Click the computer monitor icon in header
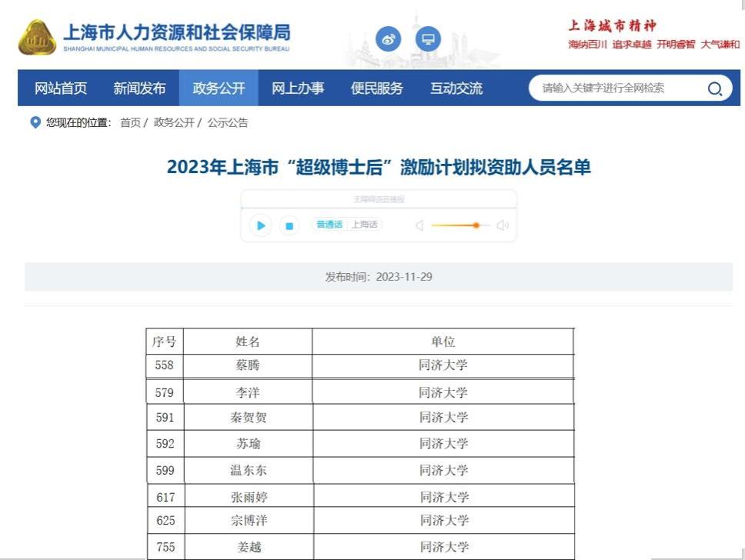The image size is (745, 560). click(428, 38)
